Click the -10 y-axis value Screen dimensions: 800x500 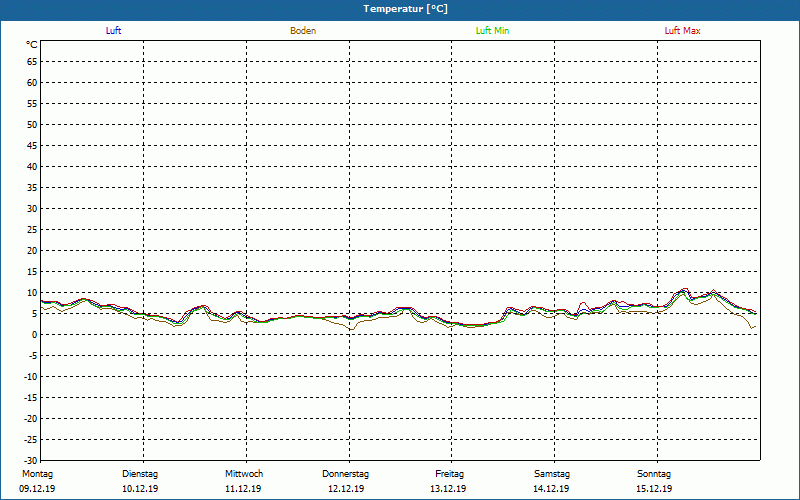(x=30, y=377)
